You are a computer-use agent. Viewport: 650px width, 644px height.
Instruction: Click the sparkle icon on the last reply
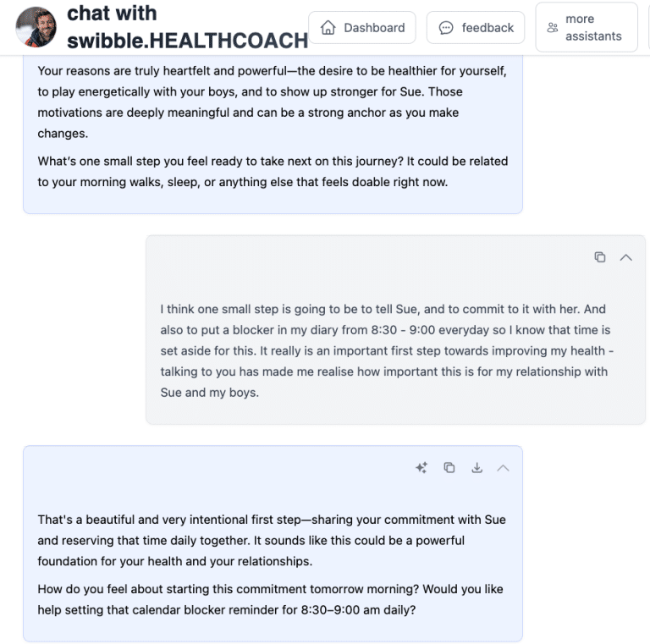pos(421,468)
